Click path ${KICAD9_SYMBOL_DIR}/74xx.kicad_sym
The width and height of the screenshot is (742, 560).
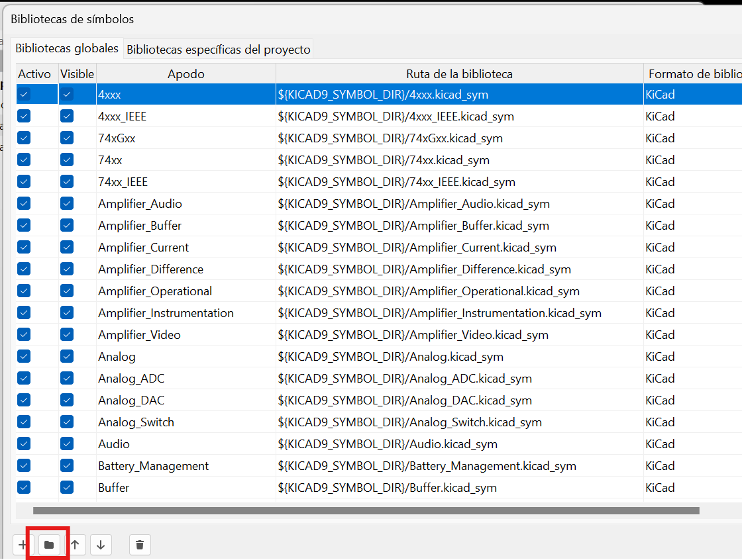pyautogui.click(x=460, y=160)
